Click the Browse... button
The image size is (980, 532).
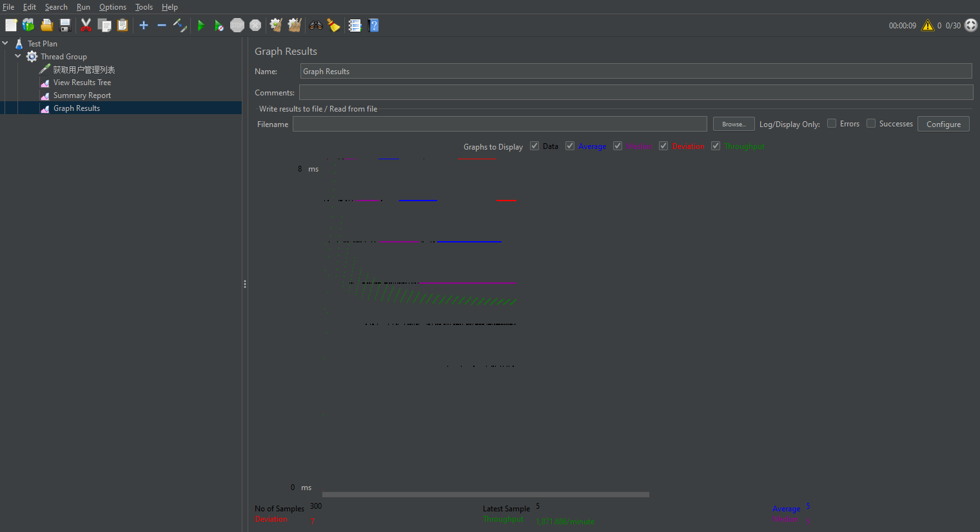pos(734,124)
